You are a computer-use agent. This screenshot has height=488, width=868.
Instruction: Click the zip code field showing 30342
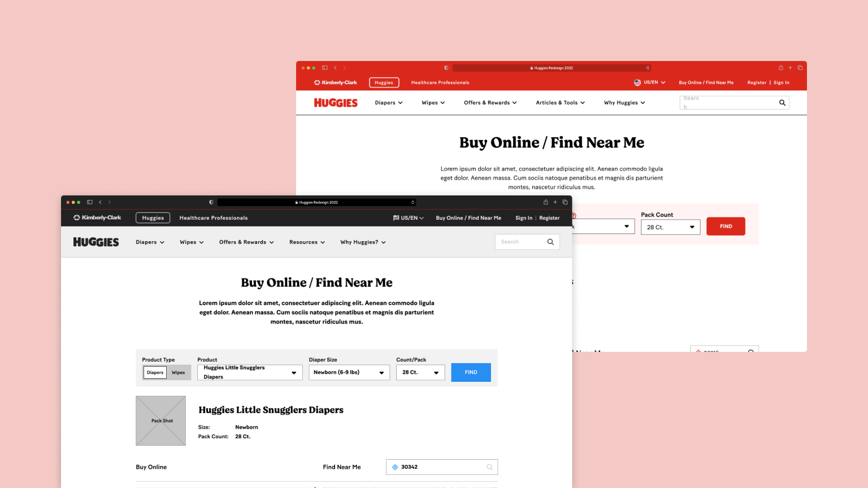point(441,467)
